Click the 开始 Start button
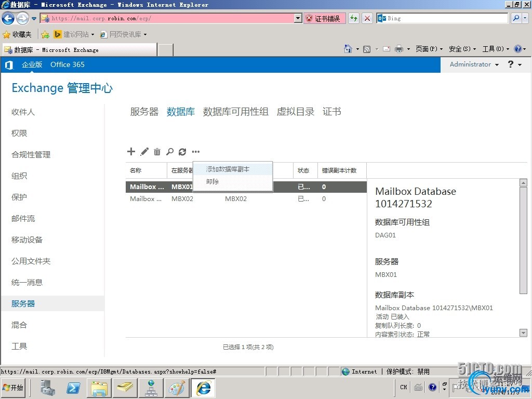 point(13,388)
